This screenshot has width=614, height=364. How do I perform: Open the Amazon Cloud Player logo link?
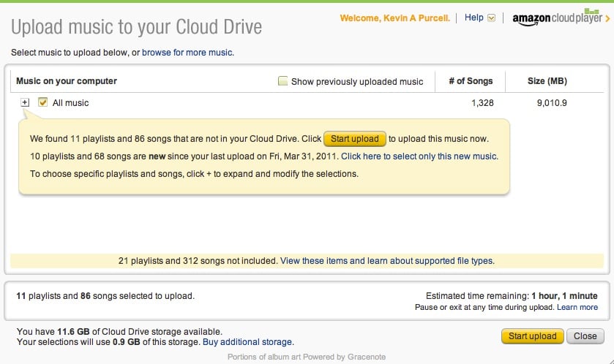(x=561, y=18)
